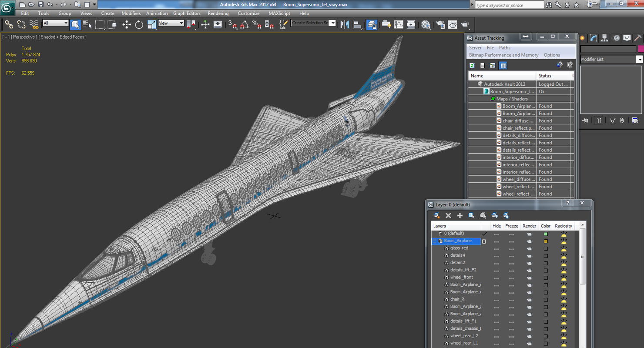Toggle 3D Snaps on main toolbar
The width and height of the screenshot is (644, 348).
pyautogui.click(x=233, y=24)
